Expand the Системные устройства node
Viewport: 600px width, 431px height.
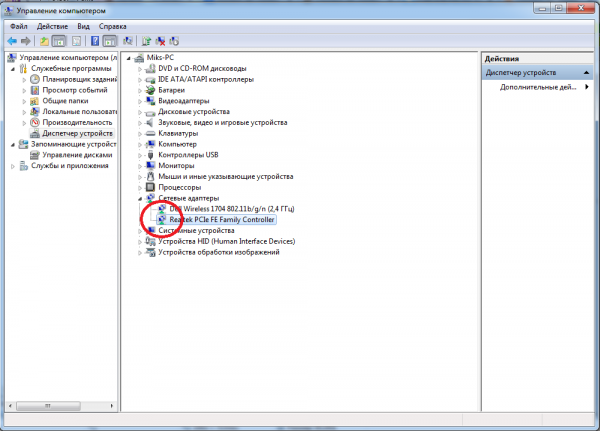pos(140,231)
